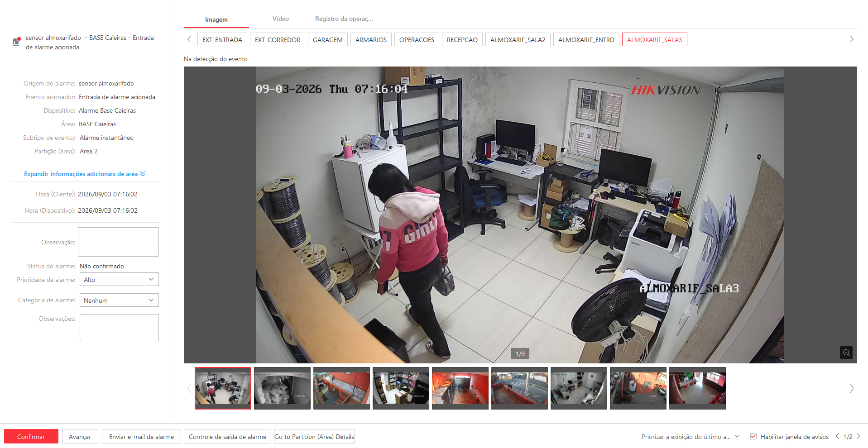Select ALMOXARIF_SALA2 camera tab
This screenshot has height=448, width=868.
518,39
